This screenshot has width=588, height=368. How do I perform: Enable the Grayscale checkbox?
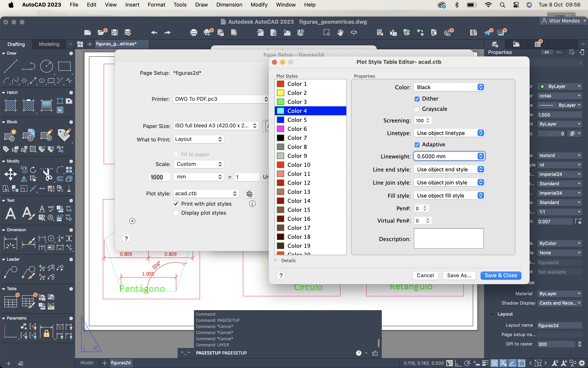tap(417, 109)
